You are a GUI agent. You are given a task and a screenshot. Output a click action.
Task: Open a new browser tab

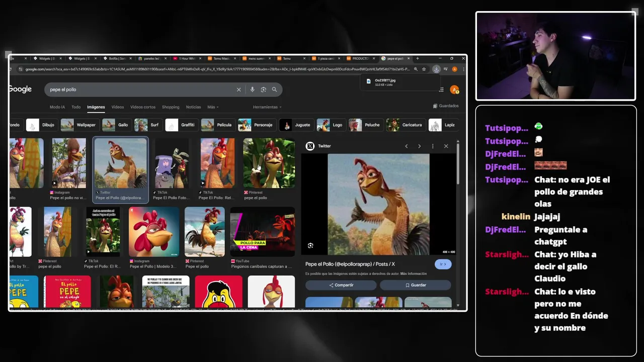(417, 58)
